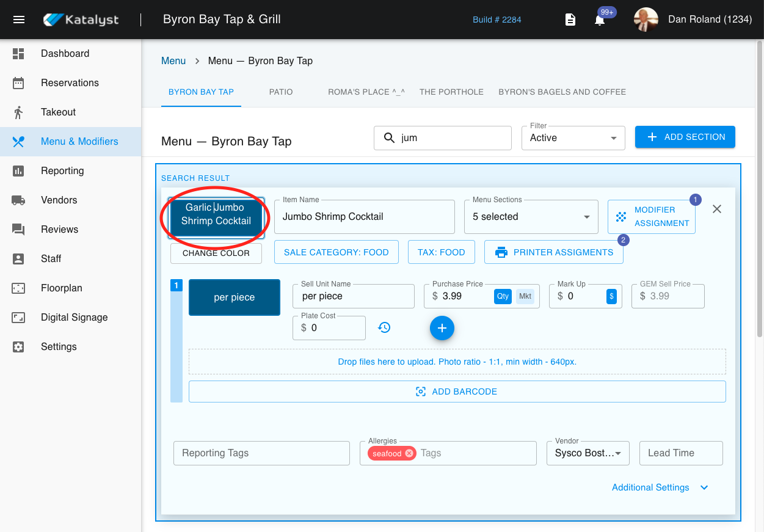Open the document icon in header
The width and height of the screenshot is (764, 532).
click(x=570, y=20)
